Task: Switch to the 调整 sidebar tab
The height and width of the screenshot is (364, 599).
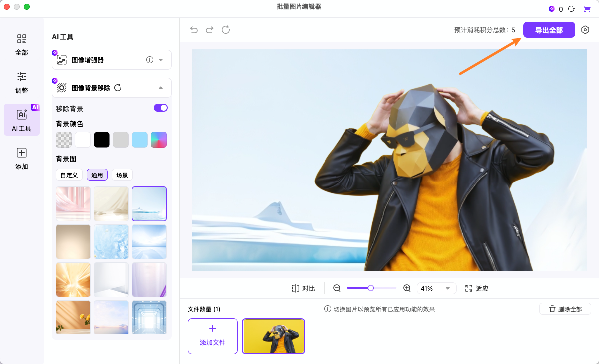Action: [x=22, y=83]
